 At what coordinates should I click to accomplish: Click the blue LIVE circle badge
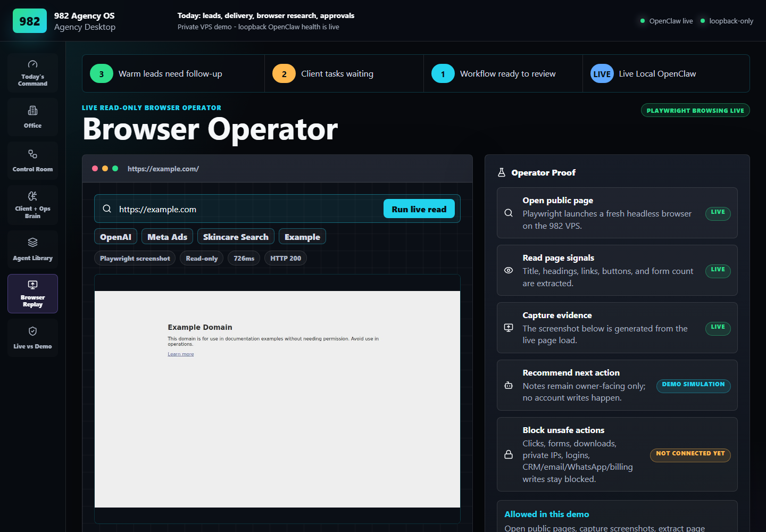(602, 73)
